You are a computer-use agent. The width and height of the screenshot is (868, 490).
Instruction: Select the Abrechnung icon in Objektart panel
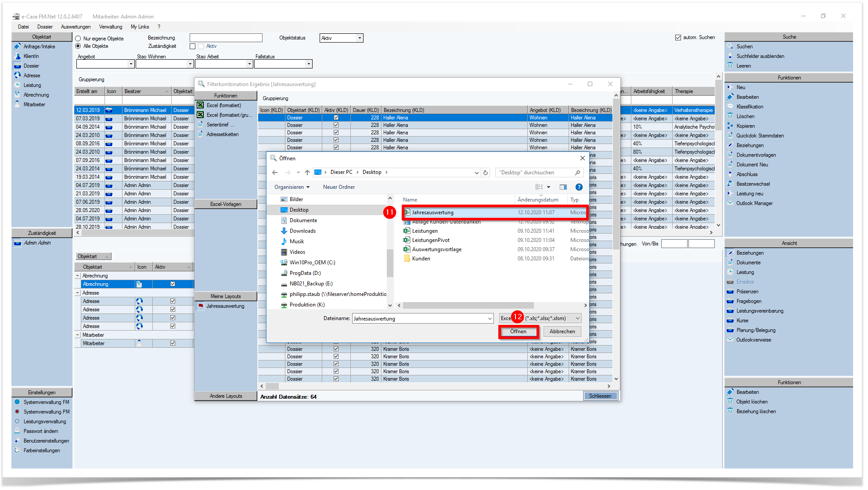point(18,94)
